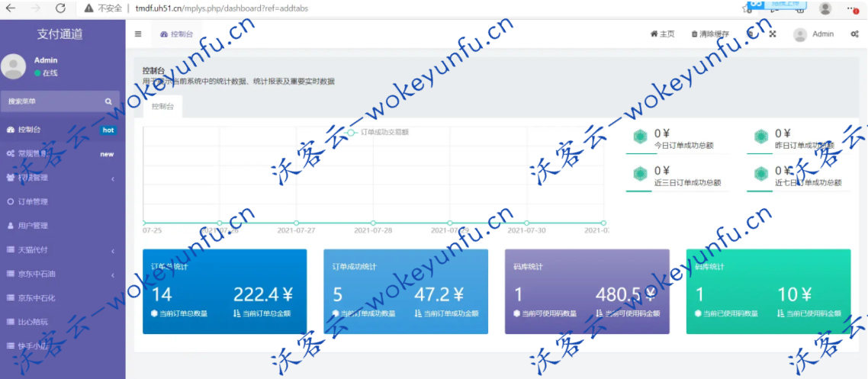This screenshot has height=379, width=868.
Task: Click the 2021-07-28 chart data point
Action: [x=373, y=223]
